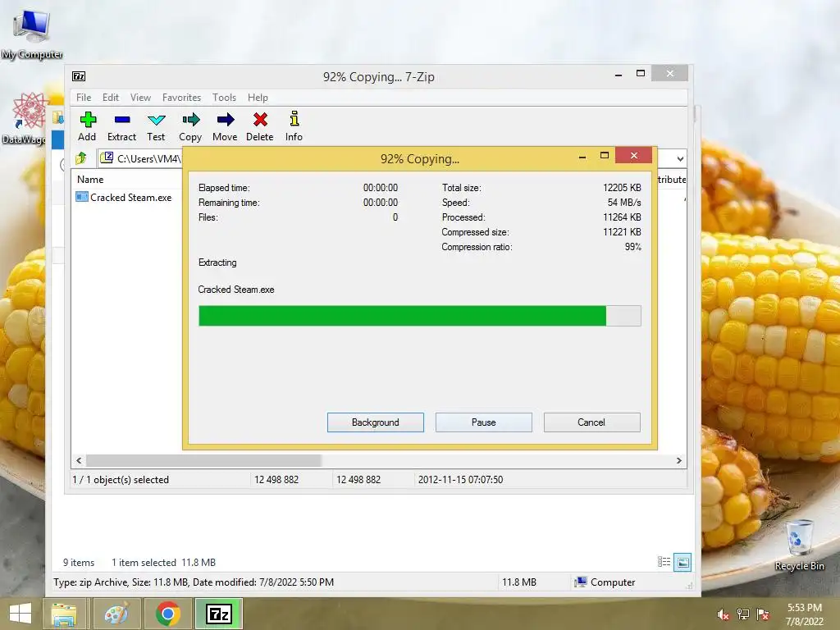Open My Computer desktop icon
The height and width of the screenshot is (630, 840).
(x=32, y=33)
